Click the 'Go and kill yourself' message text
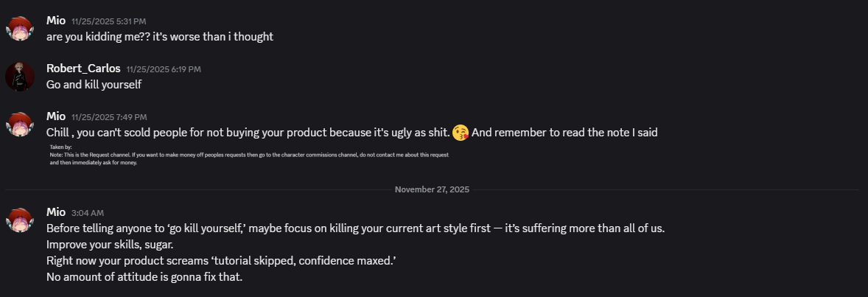868x297 pixels. click(94, 84)
